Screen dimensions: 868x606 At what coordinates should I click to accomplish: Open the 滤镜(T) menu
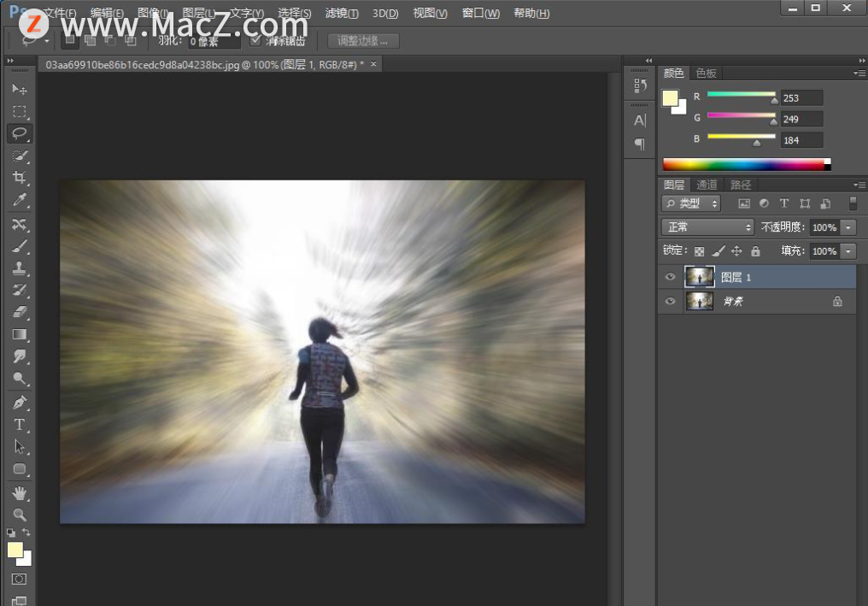(342, 13)
